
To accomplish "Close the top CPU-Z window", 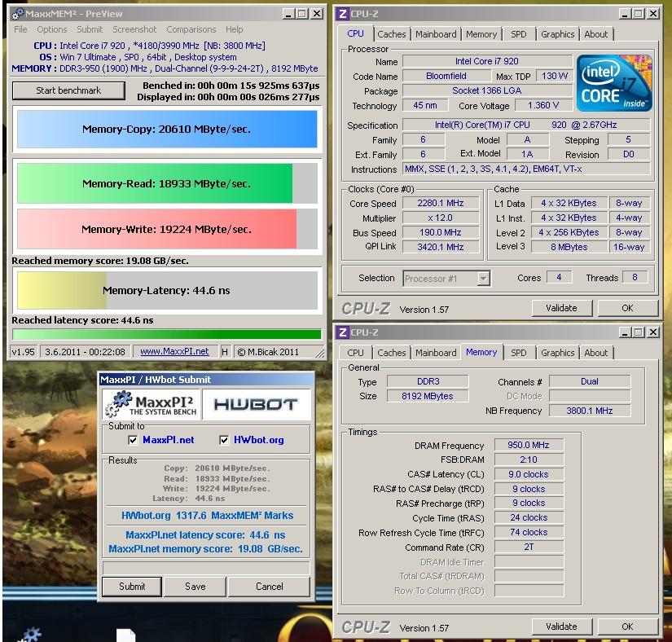I will coord(652,14).
